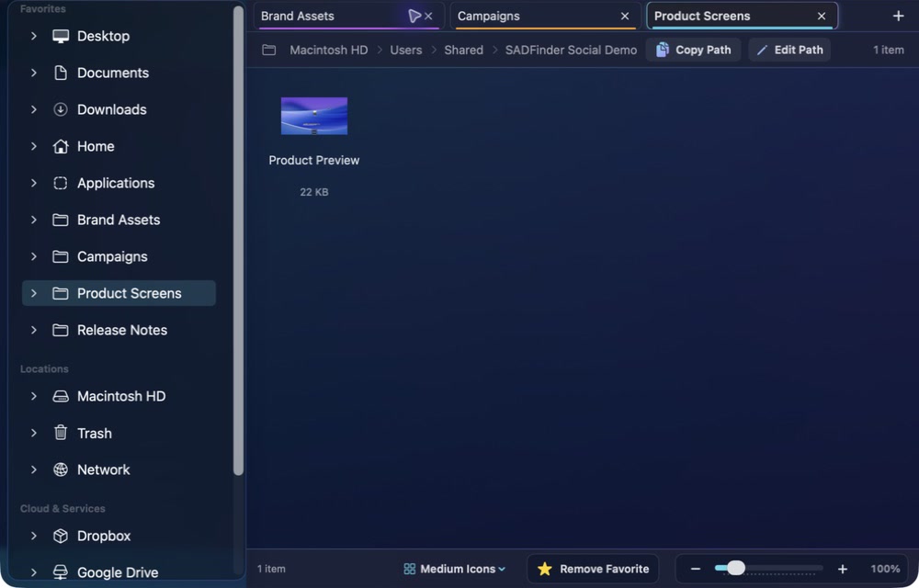The width and height of the screenshot is (919, 588).
Task: Click the Home house icon
Action: (61, 146)
